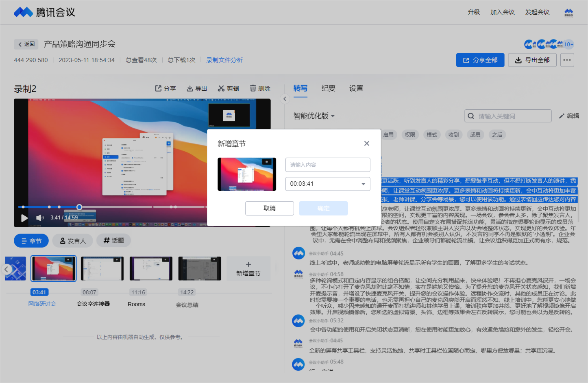
Task: Select keyword tag 成员
Action: click(x=475, y=135)
